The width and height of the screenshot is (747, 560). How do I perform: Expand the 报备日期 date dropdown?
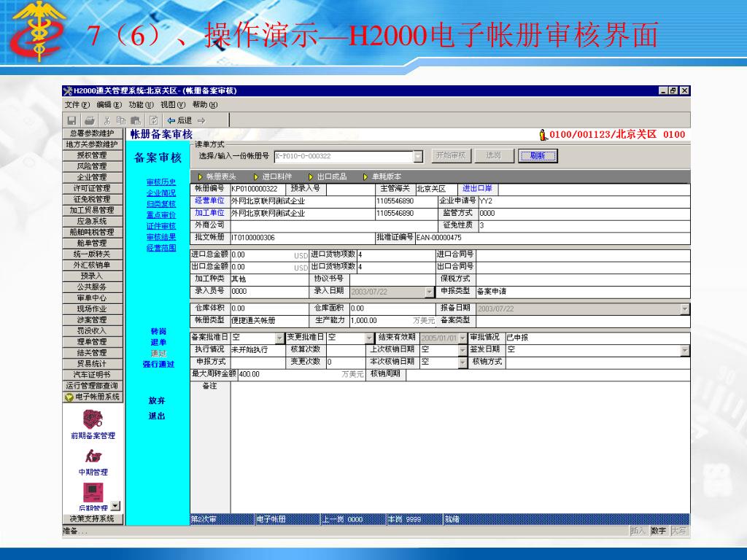(685, 309)
